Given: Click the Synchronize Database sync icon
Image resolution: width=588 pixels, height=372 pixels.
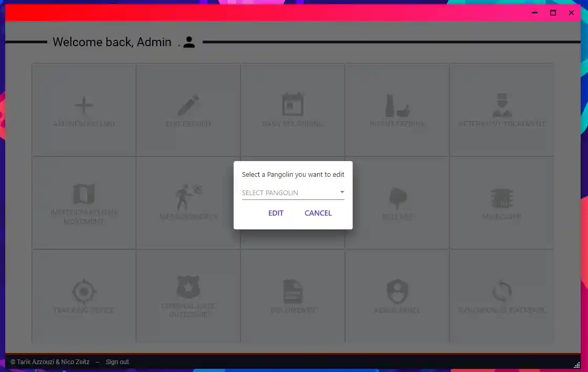Looking at the screenshot, I should pyautogui.click(x=502, y=291).
